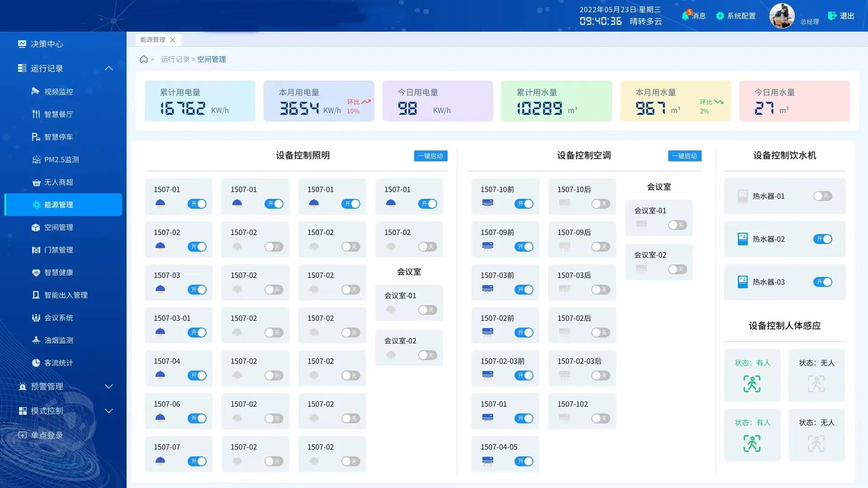The width and height of the screenshot is (868, 488).
Task: Click the 客流统计 pie chart icon
Action: coord(36,363)
